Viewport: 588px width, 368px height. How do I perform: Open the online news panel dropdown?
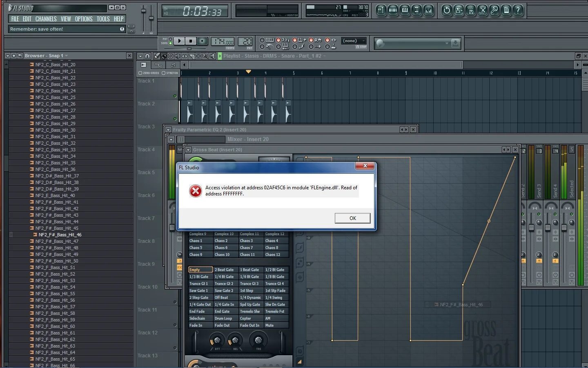click(447, 43)
